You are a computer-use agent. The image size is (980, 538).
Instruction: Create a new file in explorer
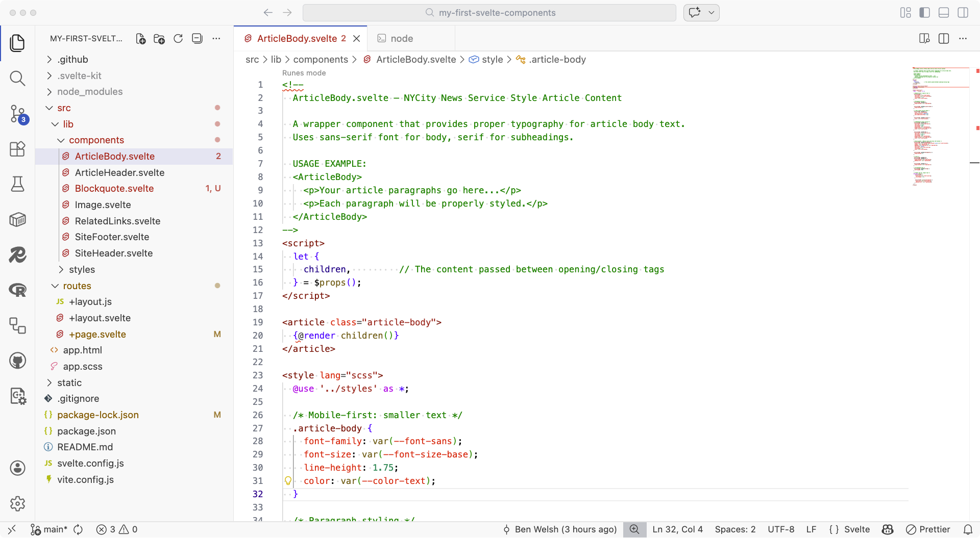pyautogui.click(x=140, y=39)
